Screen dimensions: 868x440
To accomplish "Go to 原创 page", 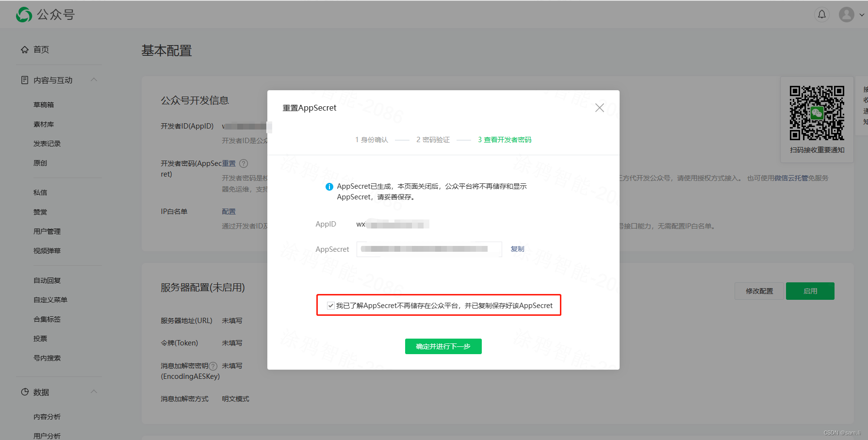I will (40, 163).
